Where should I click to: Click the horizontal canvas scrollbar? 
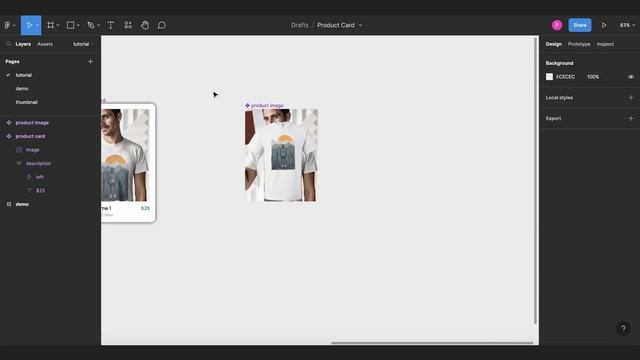click(x=432, y=343)
